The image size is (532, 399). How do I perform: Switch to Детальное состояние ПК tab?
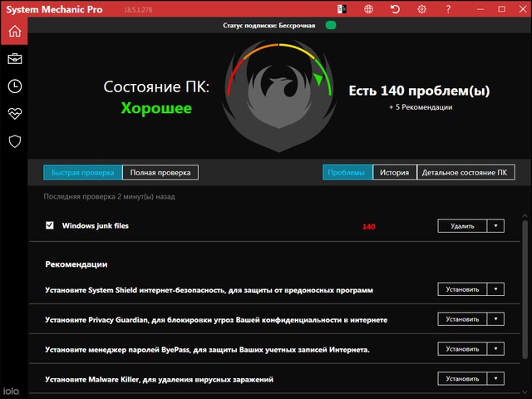point(465,173)
